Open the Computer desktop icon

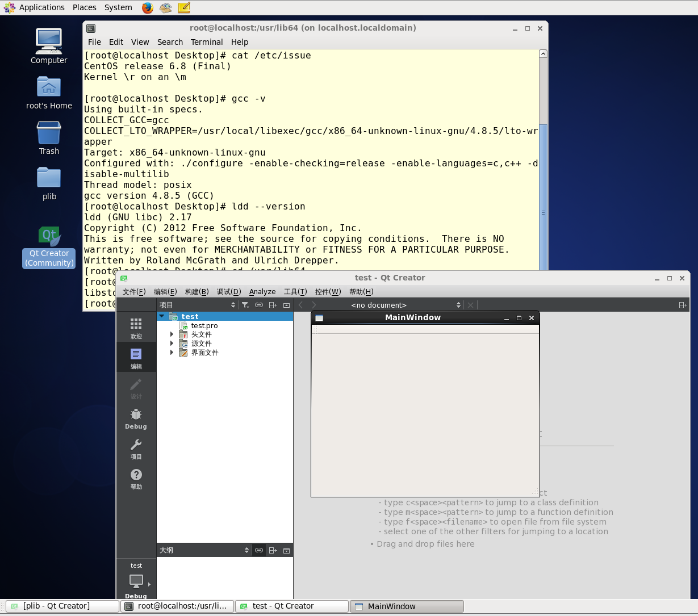pos(49,46)
